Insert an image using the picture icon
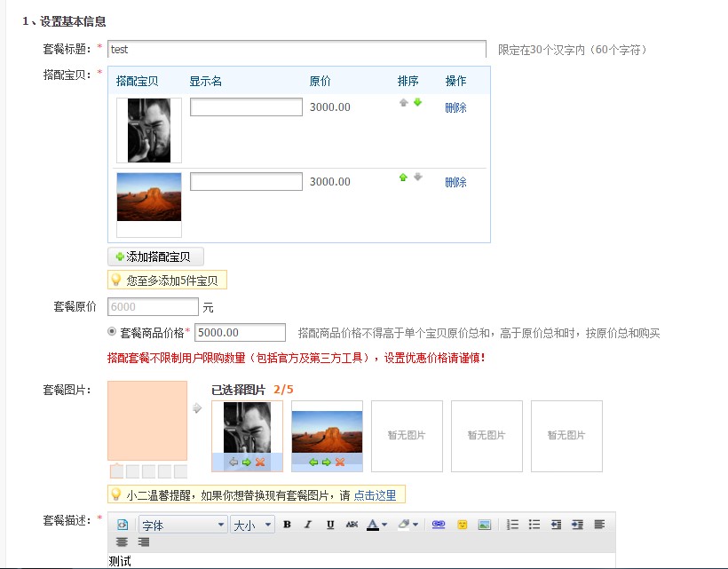Image resolution: width=728 pixels, height=569 pixels. point(485,525)
